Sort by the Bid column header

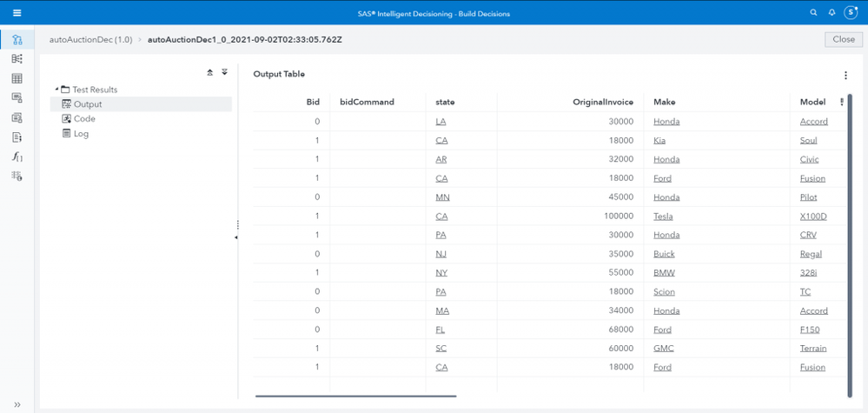click(x=313, y=102)
